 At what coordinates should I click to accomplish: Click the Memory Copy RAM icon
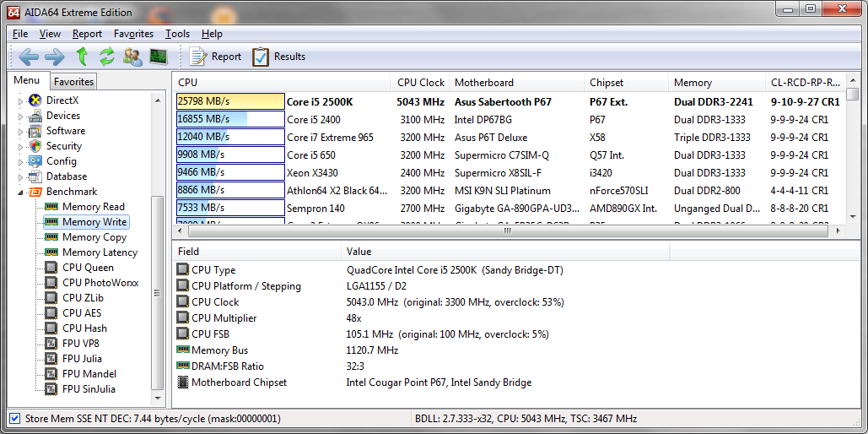pos(51,237)
